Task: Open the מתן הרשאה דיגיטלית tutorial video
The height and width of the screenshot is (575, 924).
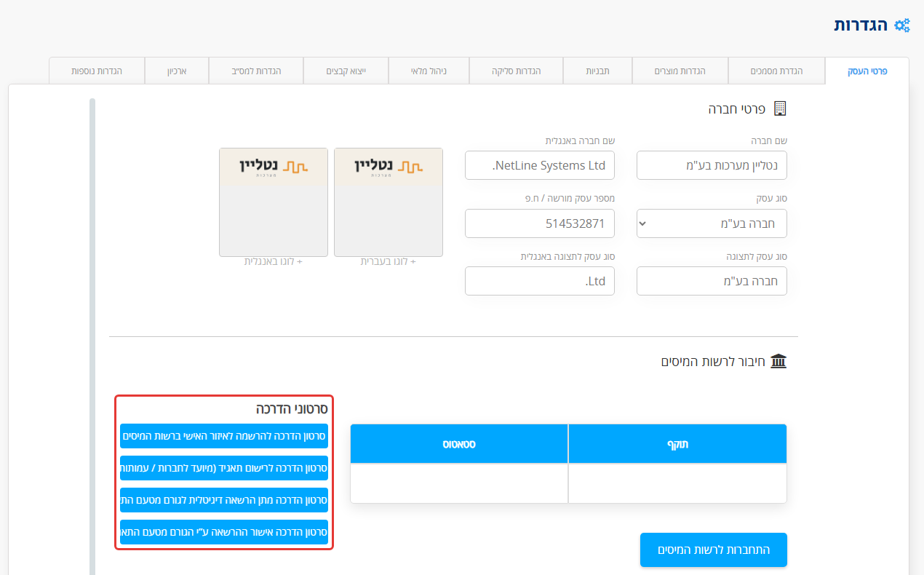Action: point(224,500)
